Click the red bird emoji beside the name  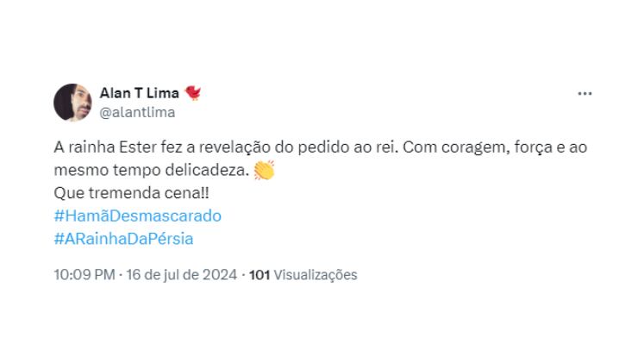click(192, 93)
